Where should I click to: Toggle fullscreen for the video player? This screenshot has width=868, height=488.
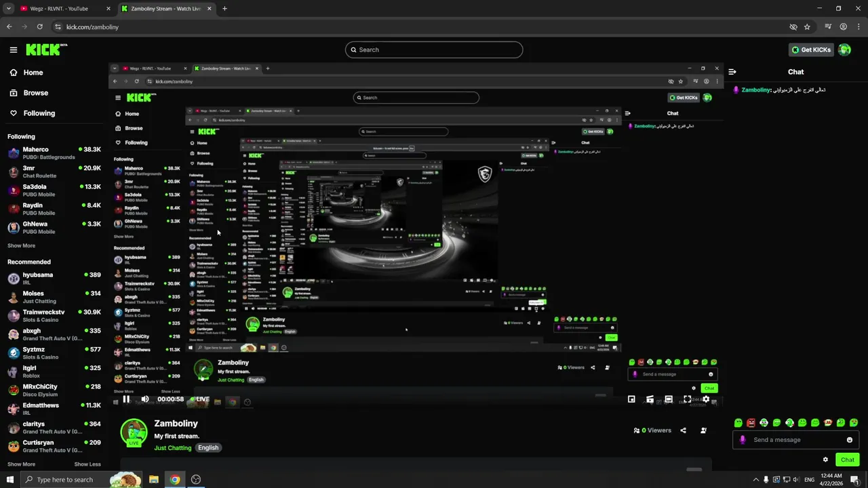pos(687,399)
